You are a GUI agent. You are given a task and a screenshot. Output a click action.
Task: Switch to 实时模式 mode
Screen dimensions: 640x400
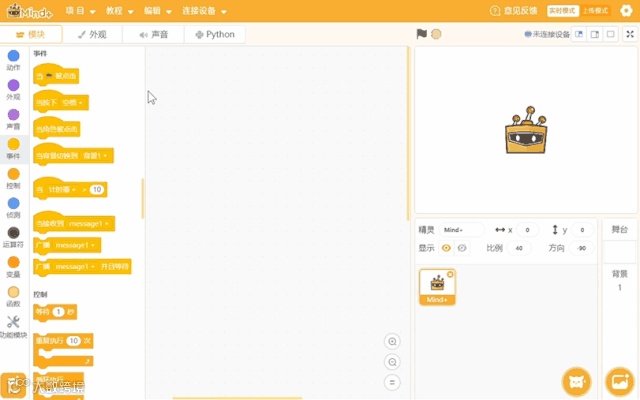pyautogui.click(x=562, y=11)
